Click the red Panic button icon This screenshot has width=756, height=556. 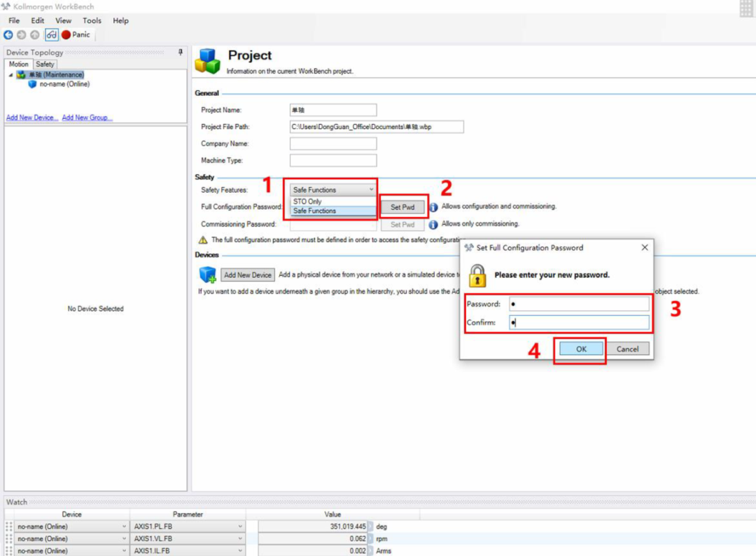click(x=66, y=35)
